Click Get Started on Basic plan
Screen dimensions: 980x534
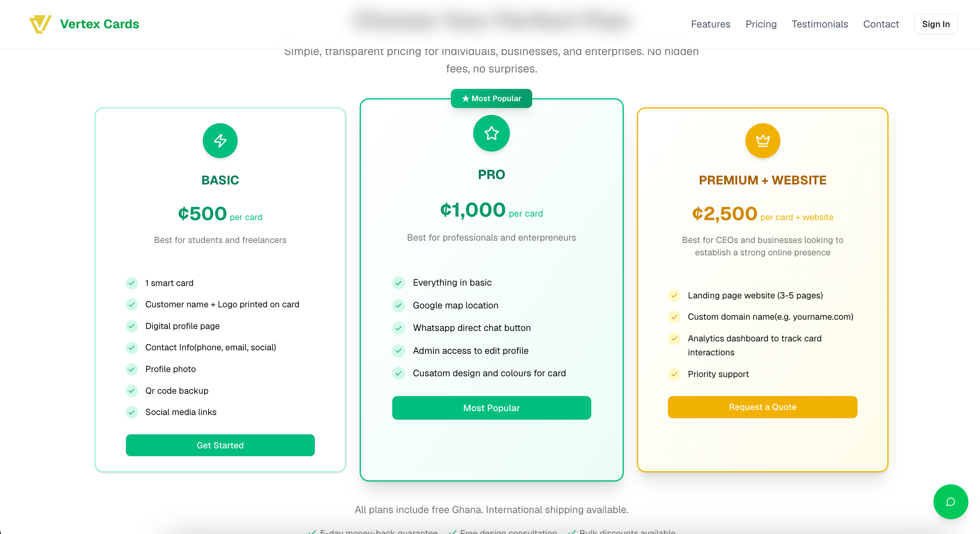(x=220, y=445)
